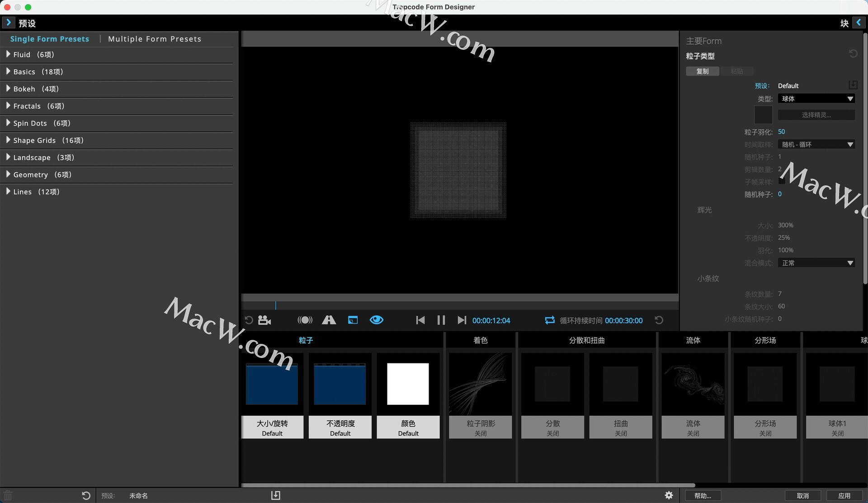Switch to the Multiple Form Presets tab
Viewport: 868px width, 503px height.
155,39
